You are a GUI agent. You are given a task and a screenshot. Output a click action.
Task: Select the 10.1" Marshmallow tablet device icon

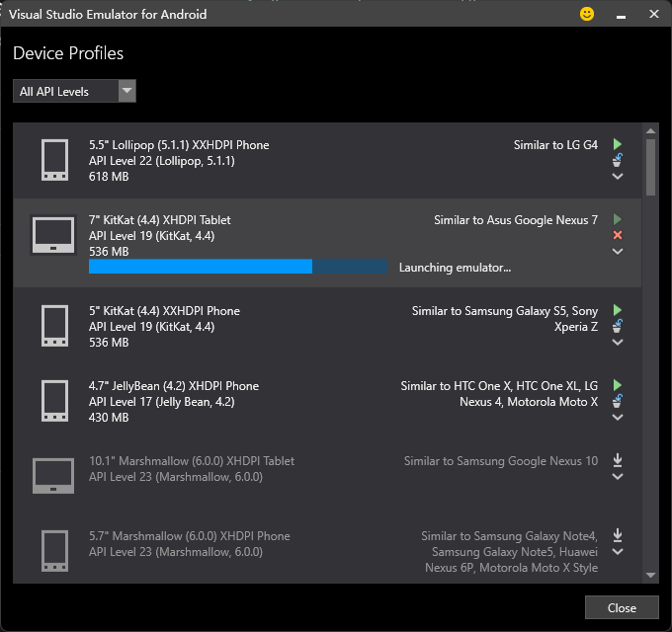(53, 476)
